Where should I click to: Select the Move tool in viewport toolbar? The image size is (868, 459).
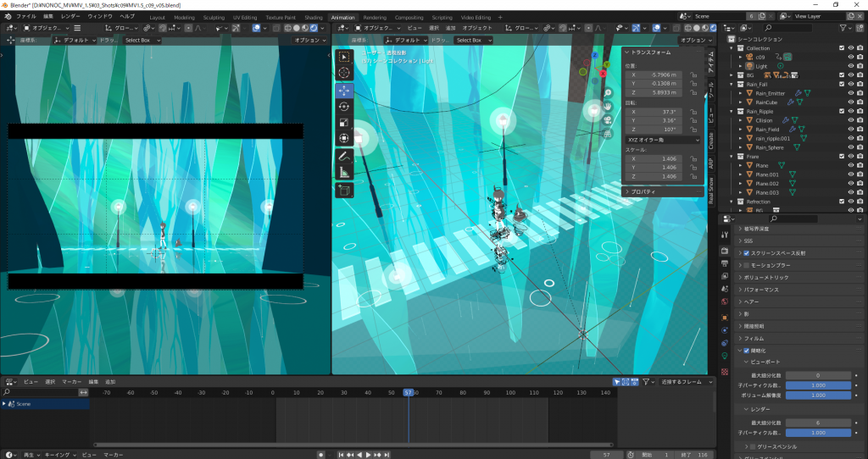coord(344,90)
